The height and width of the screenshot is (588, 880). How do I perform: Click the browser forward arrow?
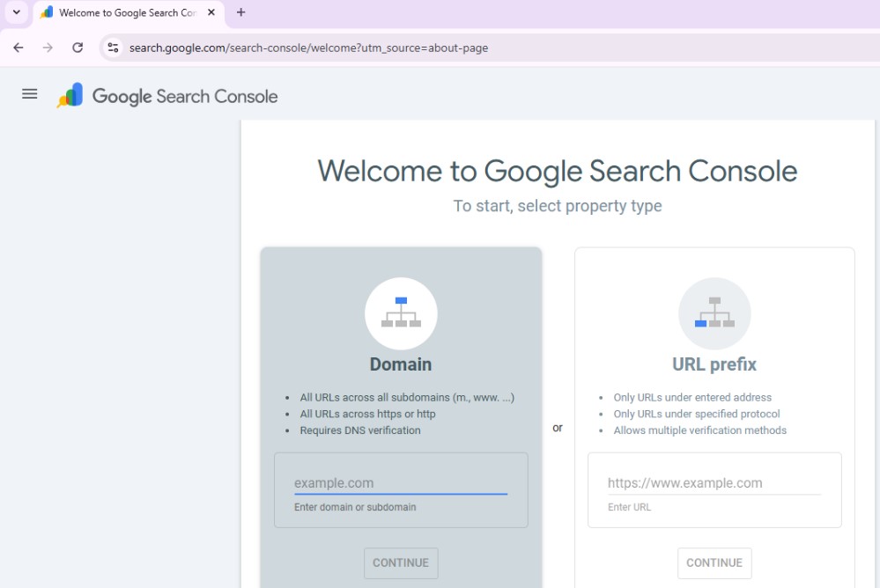[48, 48]
